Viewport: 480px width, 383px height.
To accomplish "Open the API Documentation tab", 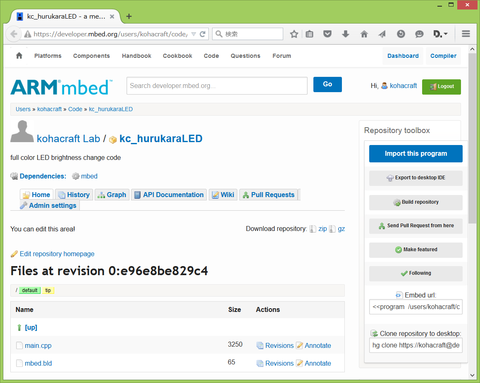I will (x=169, y=195).
